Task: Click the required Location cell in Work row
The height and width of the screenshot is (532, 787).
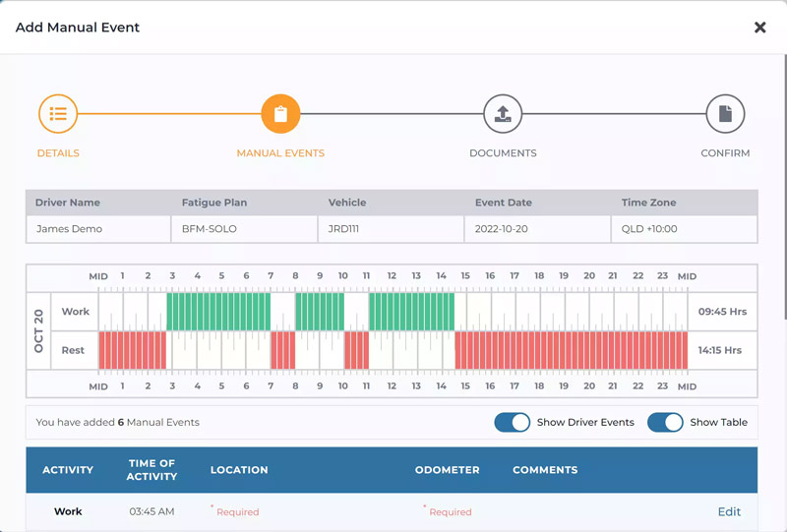Action: (236, 511)
